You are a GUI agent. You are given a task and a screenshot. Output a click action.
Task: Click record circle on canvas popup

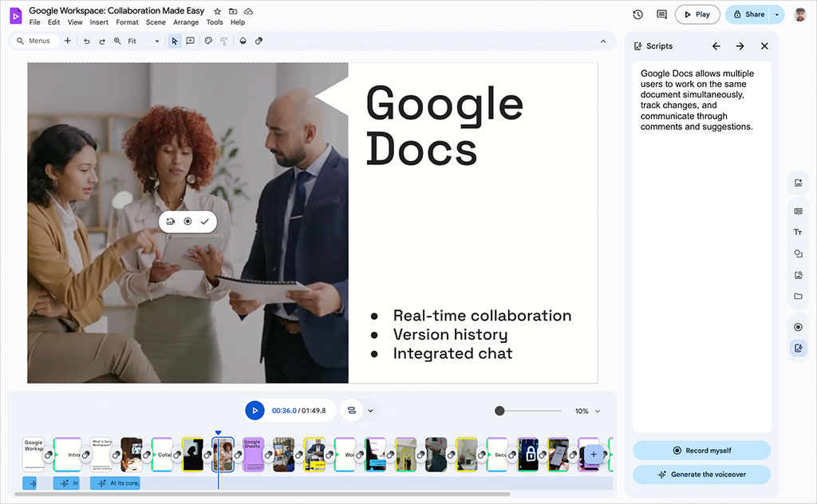tap(187, 221)
